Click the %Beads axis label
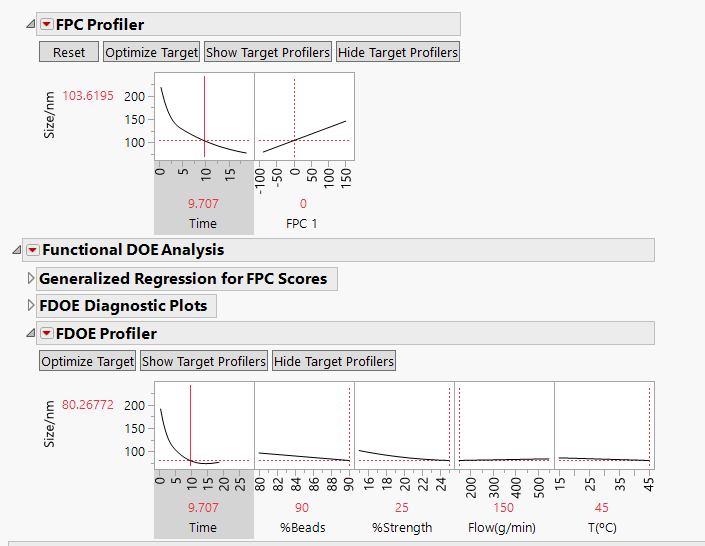Image resolution: width=705 pixels, height=546 pixels. (x=303, y=528)
